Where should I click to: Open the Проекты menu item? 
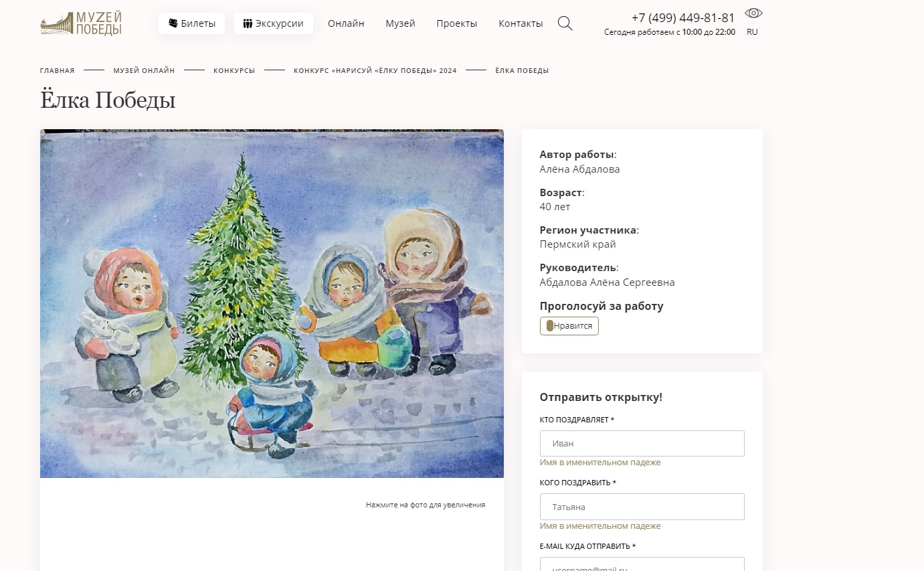(456, 23)
